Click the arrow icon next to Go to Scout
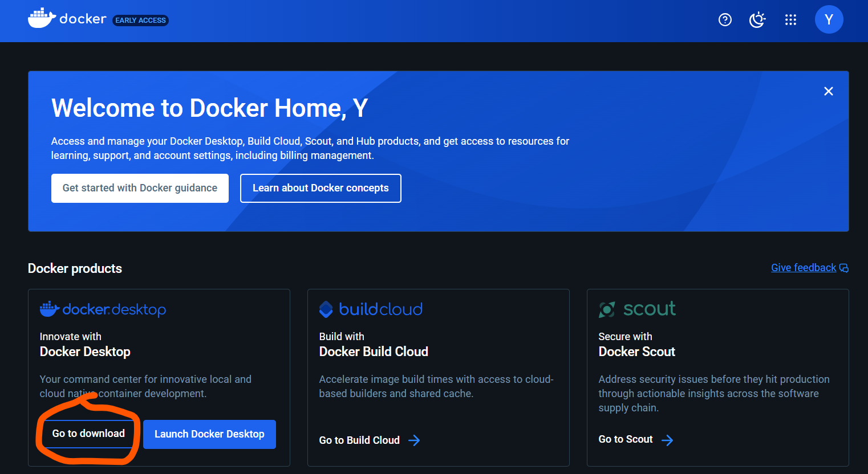The width and height of the screenshot is (868, 474). [x=667, y=440]
